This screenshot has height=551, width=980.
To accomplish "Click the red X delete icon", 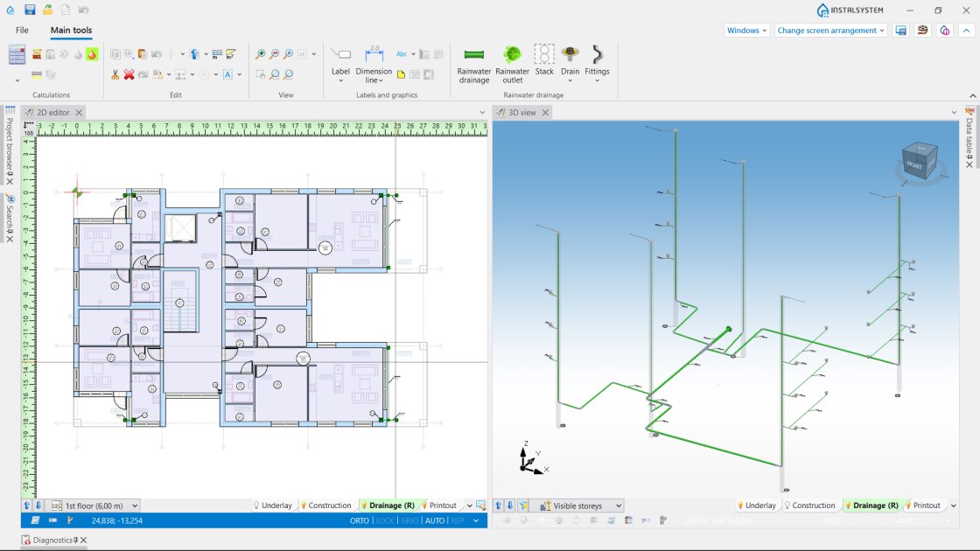I will tap(129, 74).
